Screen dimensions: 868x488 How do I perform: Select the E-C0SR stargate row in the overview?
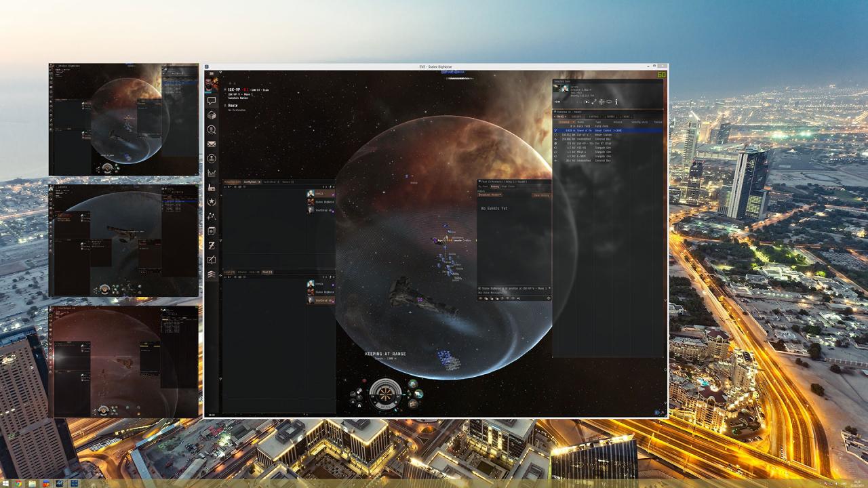coord(609,157)
